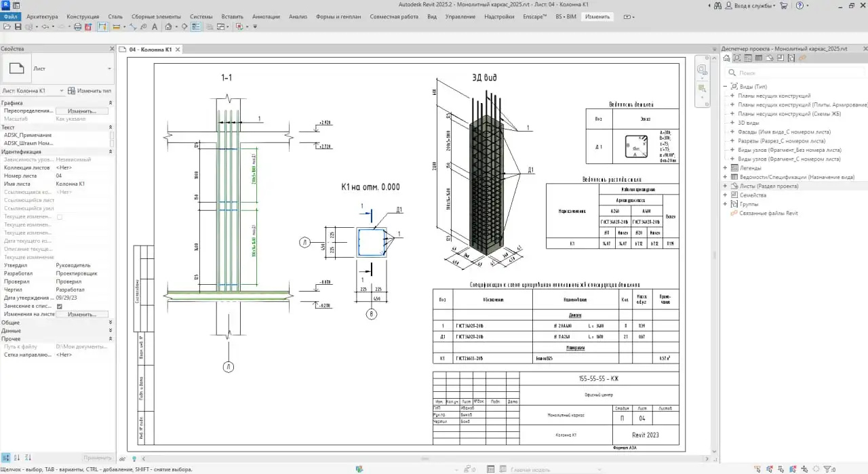The height and width of the screenshot is (474, 868).
Task: Click the 'Поиск' search field in Project Browser
Action: coord(793,73)
